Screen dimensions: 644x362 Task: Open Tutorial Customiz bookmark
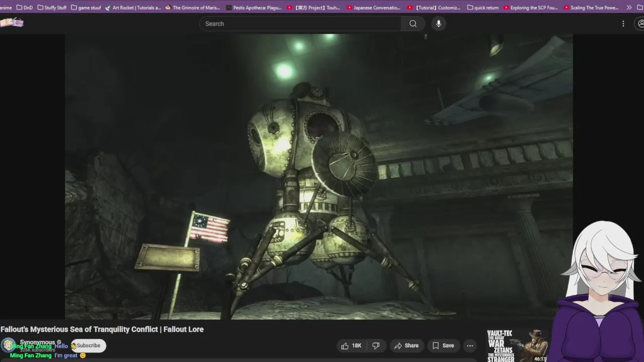click(434, 8)
